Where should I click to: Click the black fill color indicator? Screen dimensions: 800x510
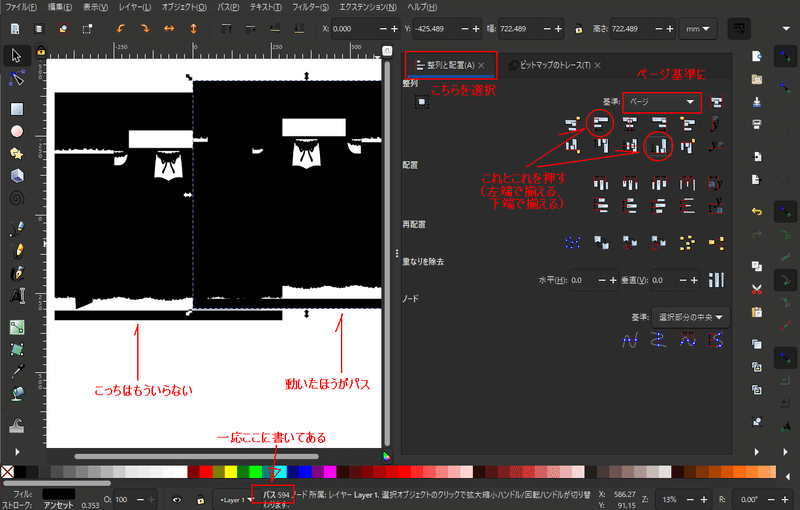tap(59, 494)
